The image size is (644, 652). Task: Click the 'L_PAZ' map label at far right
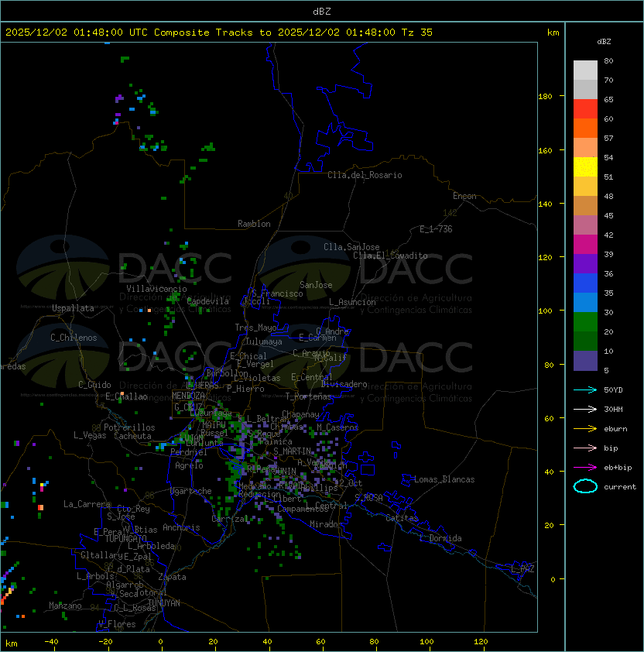pyautogui.click(x=522, y=569)
